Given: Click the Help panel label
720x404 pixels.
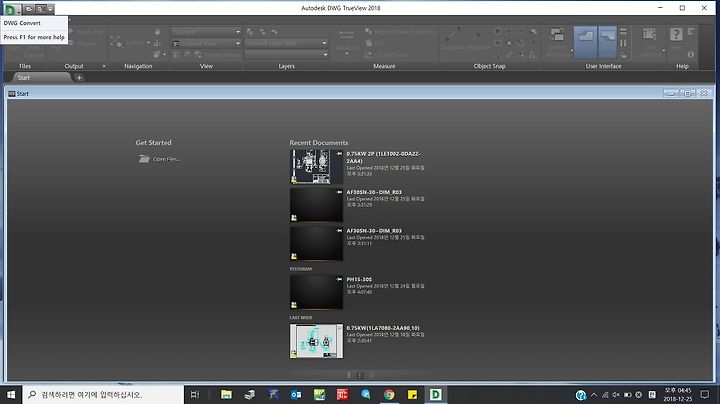Looking at the screenshot, I should pyautogui.click(x=682, y=66).
